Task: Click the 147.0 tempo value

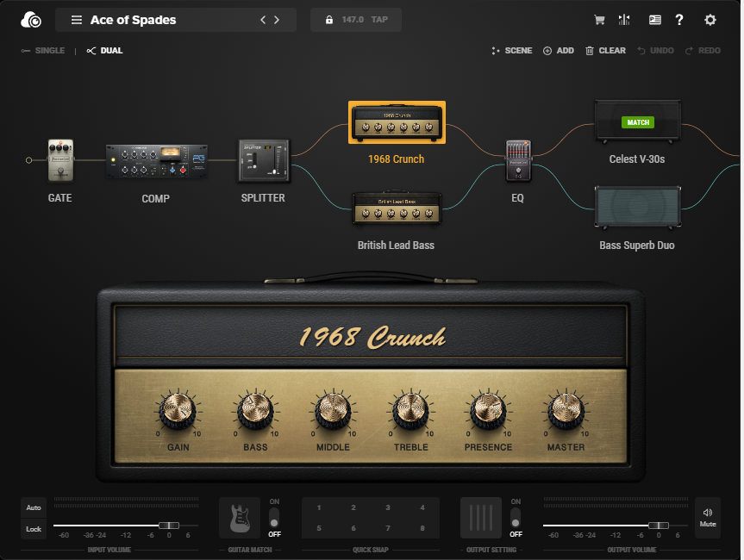Action: click(353, 20)
